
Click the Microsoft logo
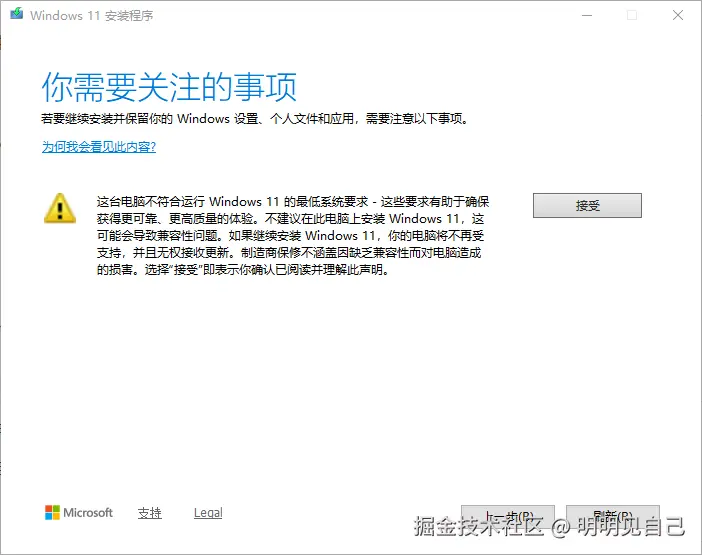pos(79,513)
